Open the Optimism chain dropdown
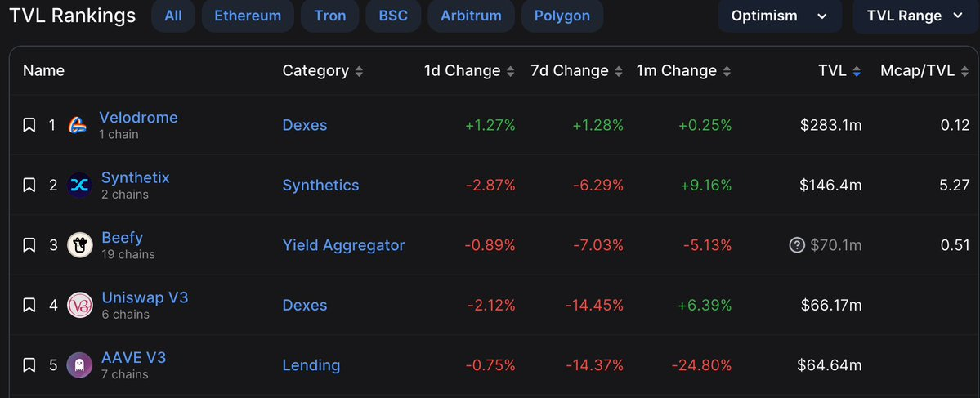 click(x=780, y=16)
